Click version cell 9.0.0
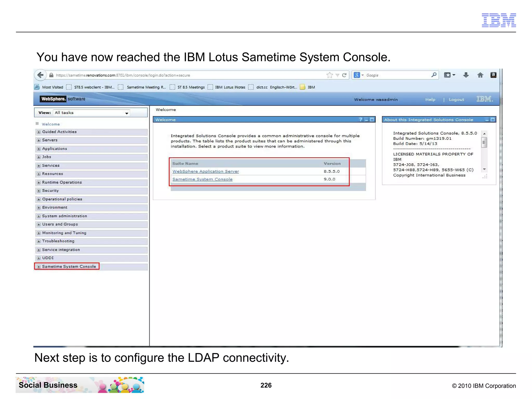Image resolution: width=532 pixels, height=399 pixels. click(x=329, y=179)
